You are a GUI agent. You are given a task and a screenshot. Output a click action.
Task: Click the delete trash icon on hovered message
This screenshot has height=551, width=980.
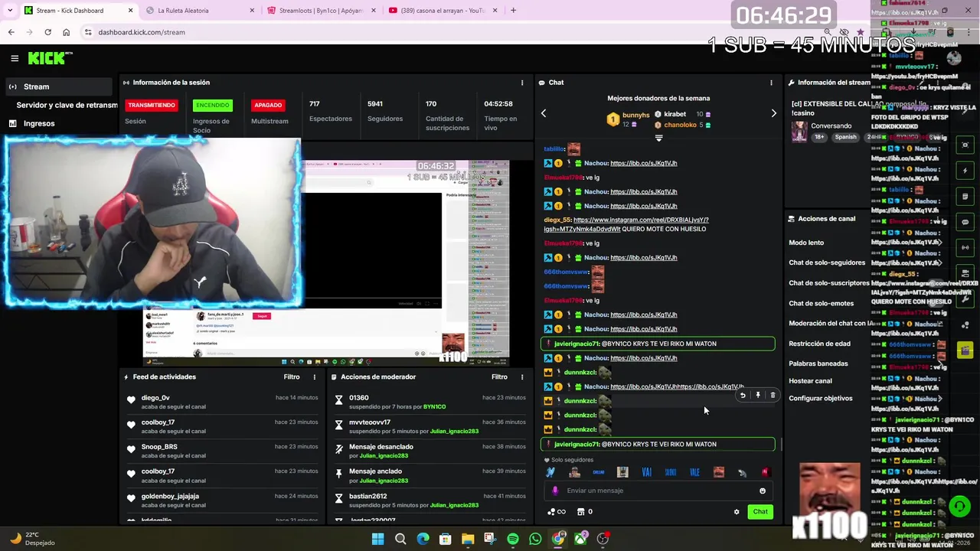tap(773, 396)
